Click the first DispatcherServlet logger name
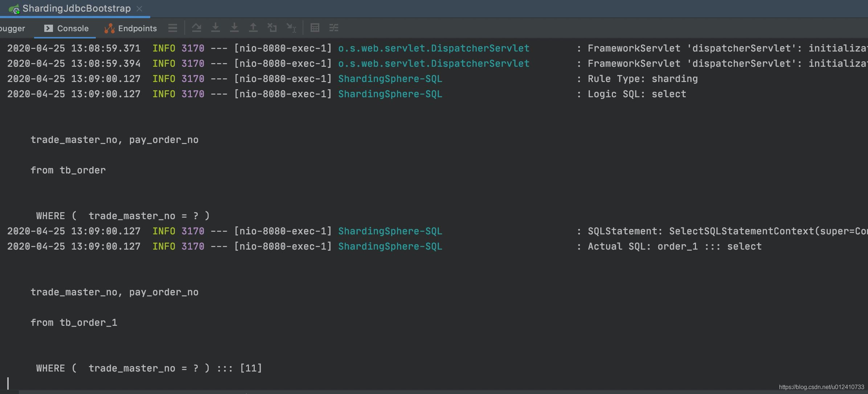This screenshot has height=394, width=868. (433, 49)
